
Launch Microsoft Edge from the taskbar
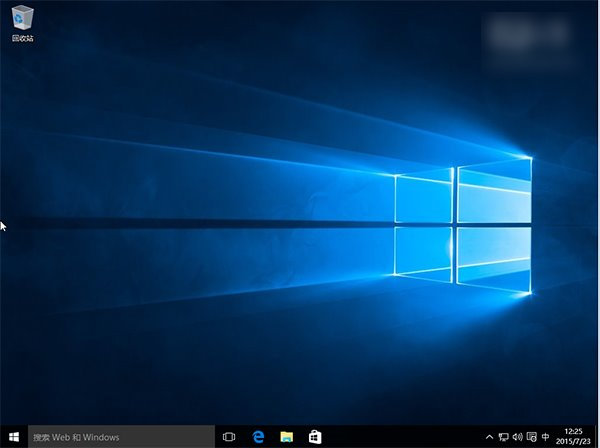[258, 437]
